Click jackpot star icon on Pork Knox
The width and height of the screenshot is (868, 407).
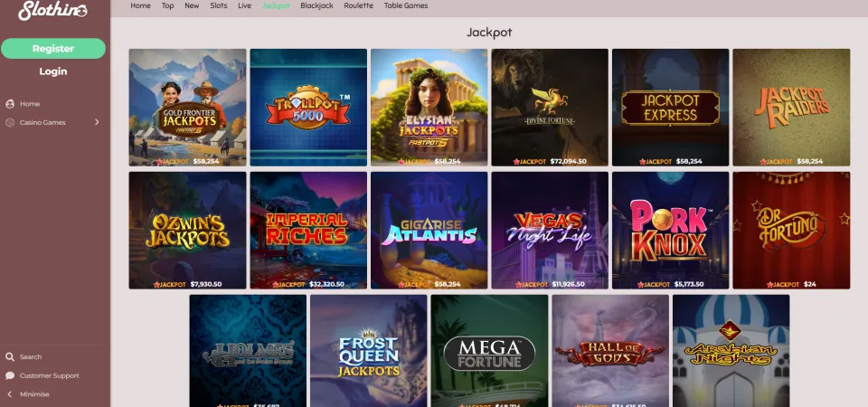click(640, 285)
